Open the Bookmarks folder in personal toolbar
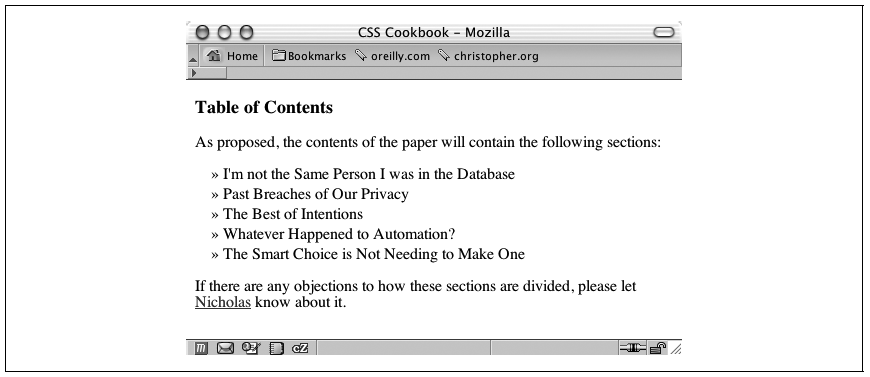The height and width of the screenshot is (377, 870). (x=308, y=56)
